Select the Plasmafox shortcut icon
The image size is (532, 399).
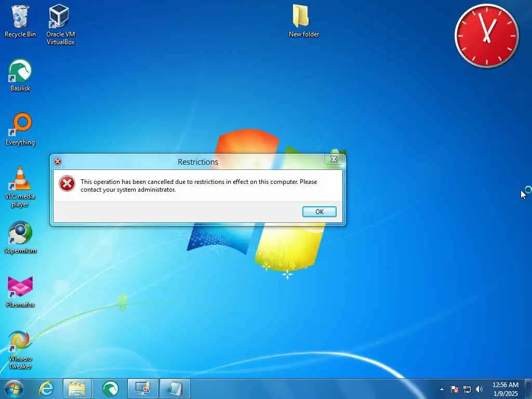[x=20, y=291]
